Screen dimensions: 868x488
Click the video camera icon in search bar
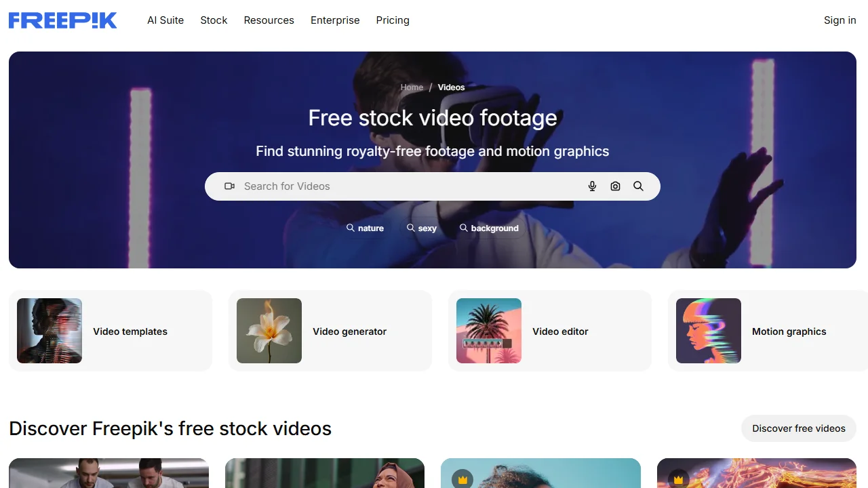tap(230, 186)
